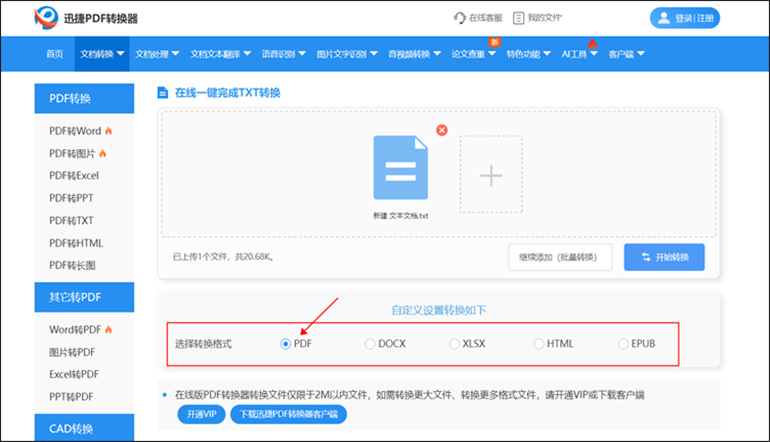Select PDF output format radio button
This screenshot has width=770, height=442.
285,344
